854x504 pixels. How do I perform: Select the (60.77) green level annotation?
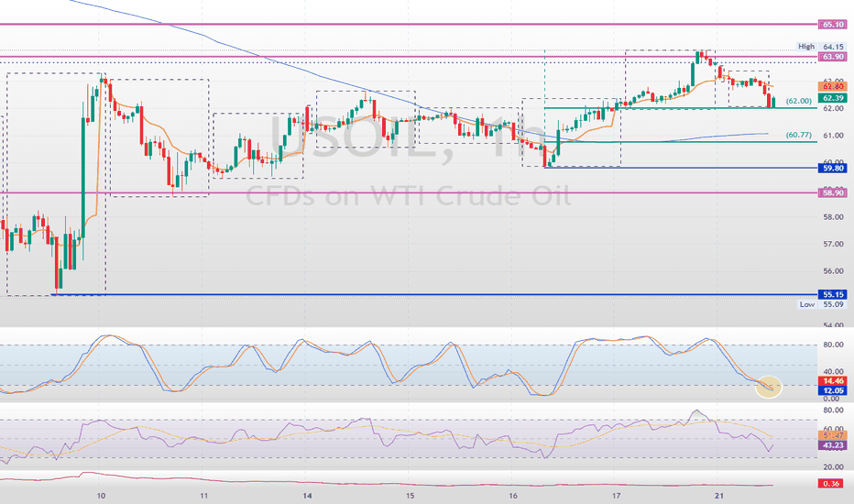pyautogui.click(x=798, y=135)
